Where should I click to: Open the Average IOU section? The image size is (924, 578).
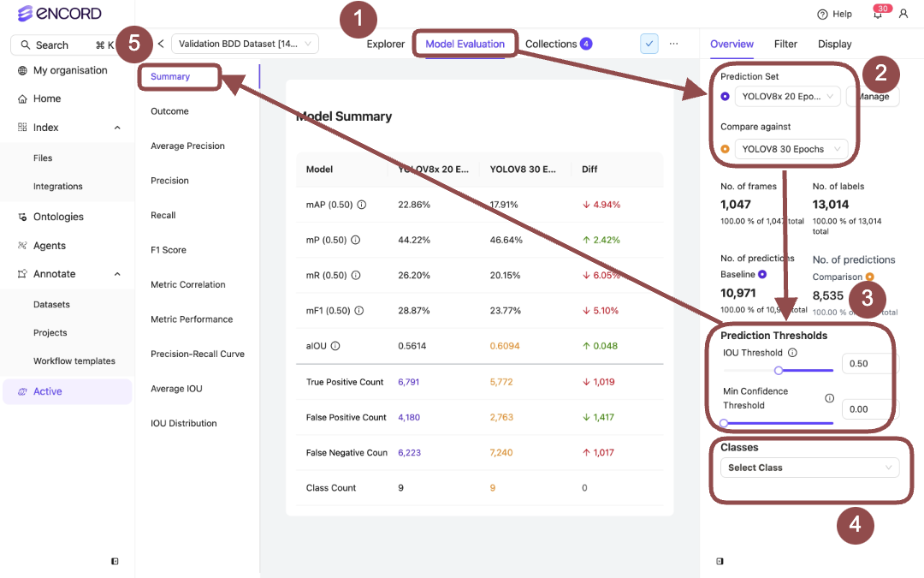(176, 390)
